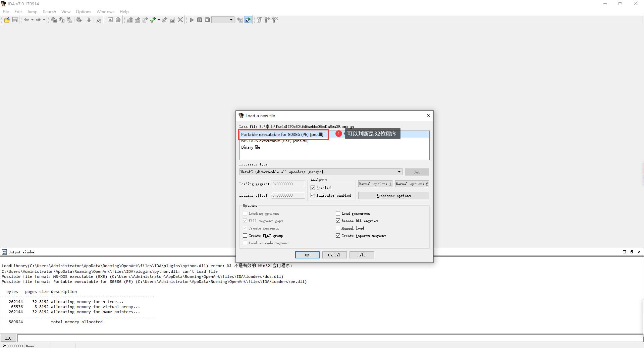Click the last toolbar icon with an X

(275, 20)
